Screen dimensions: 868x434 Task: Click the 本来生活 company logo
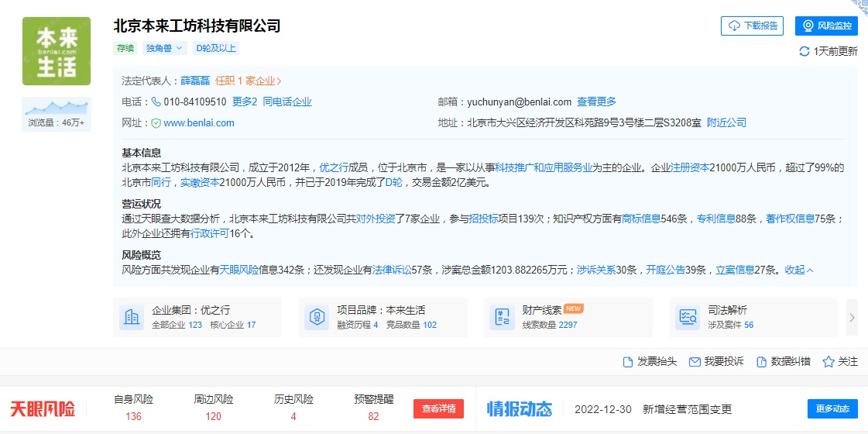coord(57,51)
